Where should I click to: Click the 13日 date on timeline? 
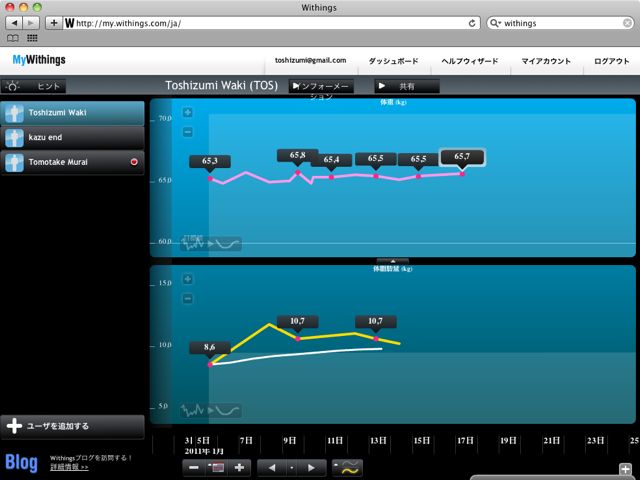[x=378, y=441]
